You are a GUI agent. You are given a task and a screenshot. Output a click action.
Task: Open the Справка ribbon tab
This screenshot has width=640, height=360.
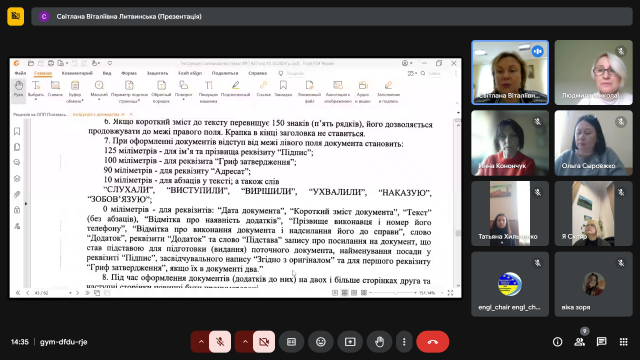(x=258, y=73)
